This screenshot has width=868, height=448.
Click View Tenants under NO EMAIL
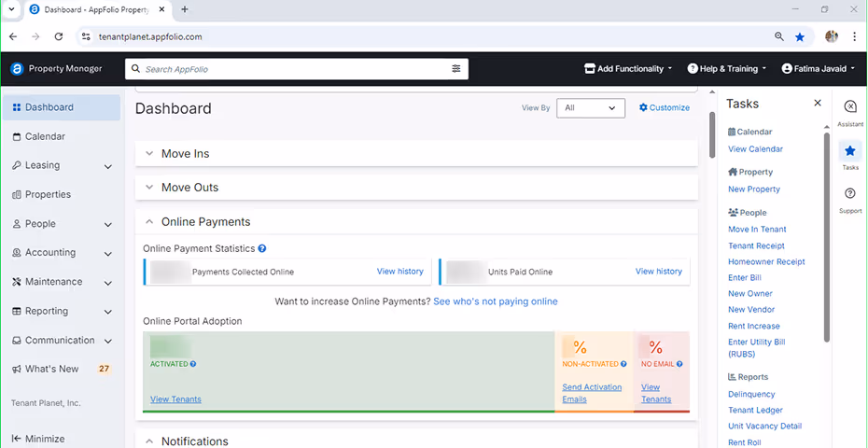[x=656, y=393]
